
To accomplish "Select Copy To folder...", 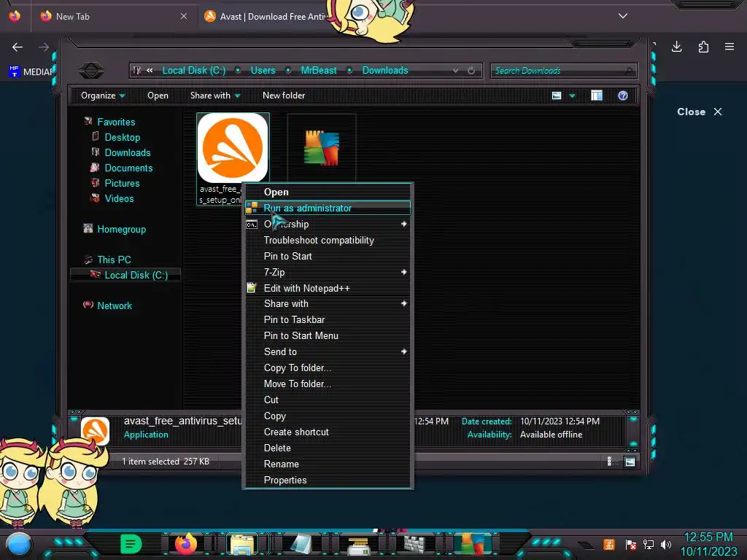I will point(328,367).
